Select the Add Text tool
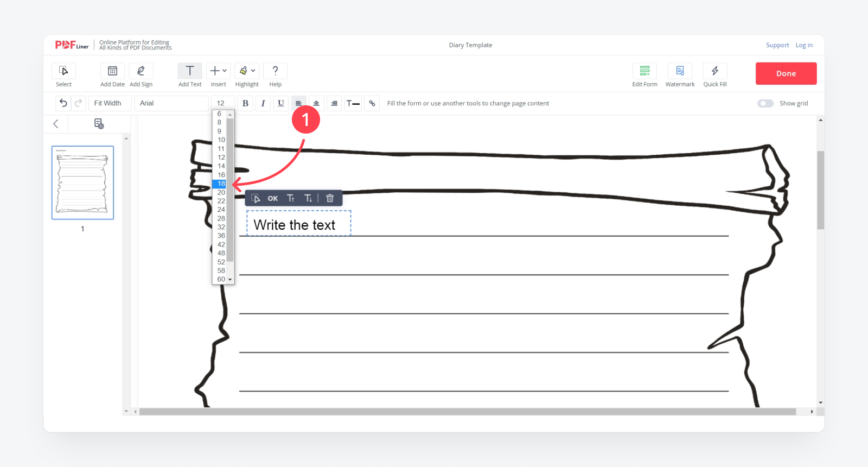The height and width of the screenshot is (467, 868). click(x=190, y=71)
